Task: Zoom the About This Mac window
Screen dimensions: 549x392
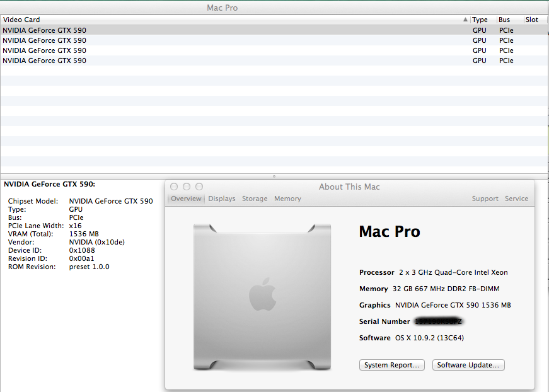Action: click(199, 187)
